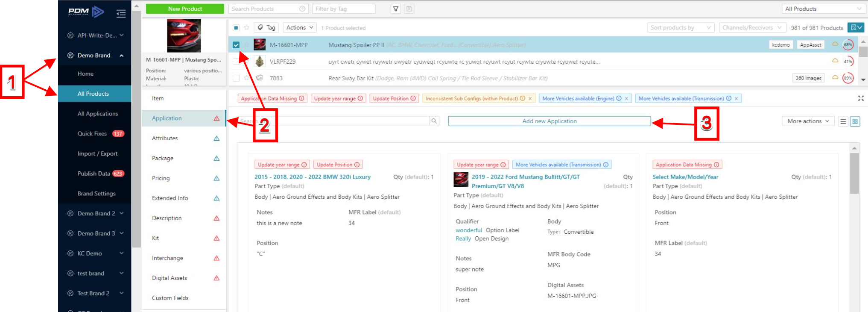
Task: Switch to the Extended Info tab
Action: click(x=184, y=198)
